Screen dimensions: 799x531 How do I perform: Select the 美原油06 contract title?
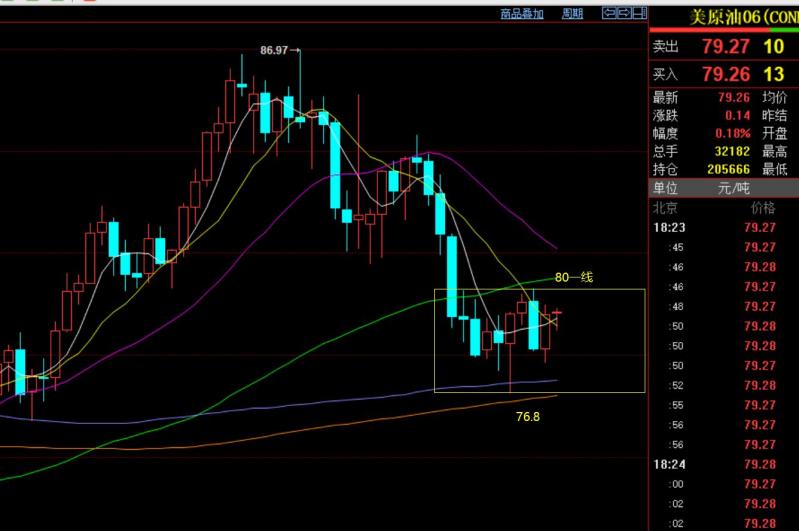coord(743,17)
